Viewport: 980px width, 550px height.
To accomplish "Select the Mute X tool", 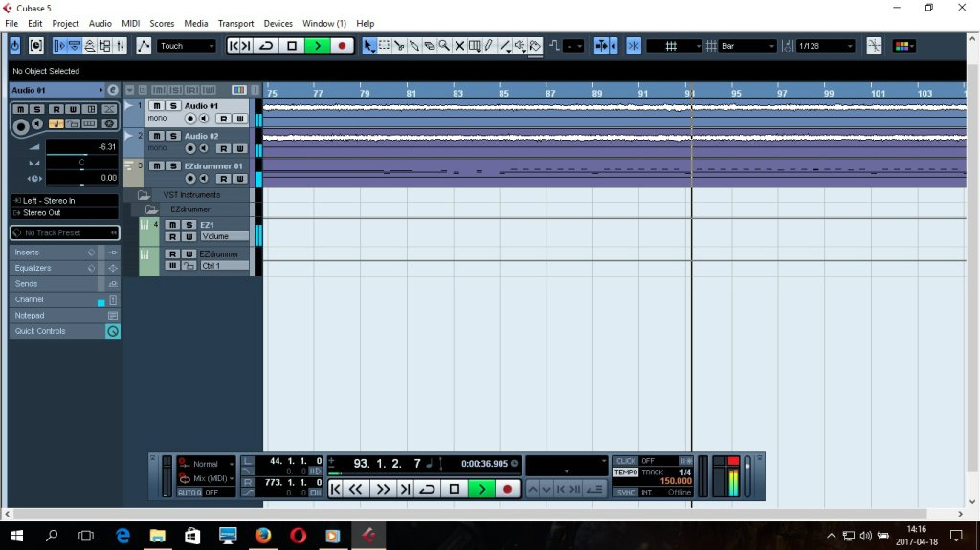I will pyautogui.click(x=459, y=46).
